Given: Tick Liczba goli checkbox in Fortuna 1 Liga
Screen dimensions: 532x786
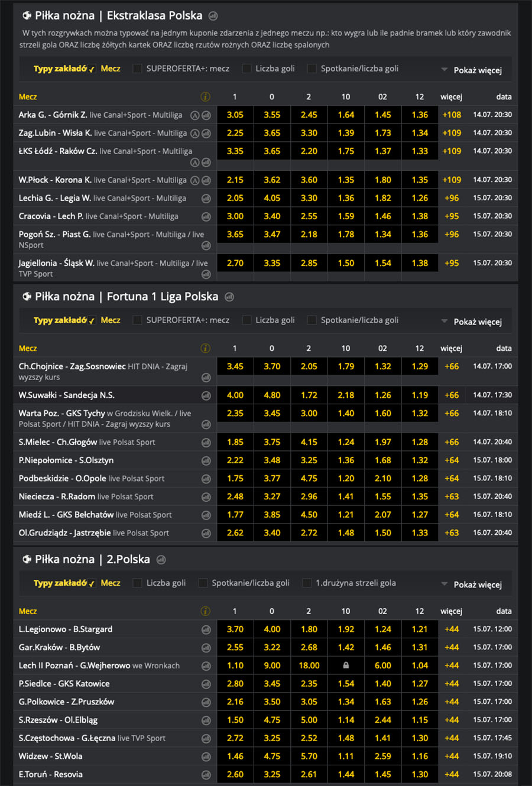Looking at the screenshot, I should tap(247, 320).
